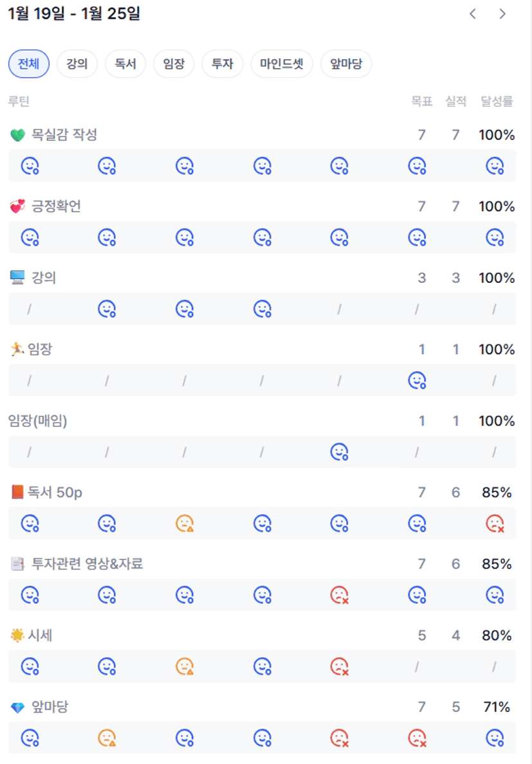Screen dimensions: 532x764
Task: Go to the next week with right chevron
Action: (503, 14)
